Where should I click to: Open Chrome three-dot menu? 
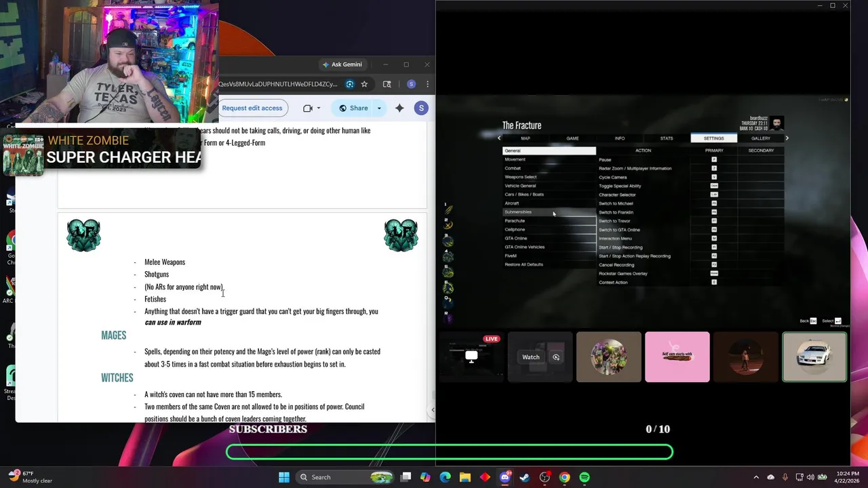(x=427, y=84)
